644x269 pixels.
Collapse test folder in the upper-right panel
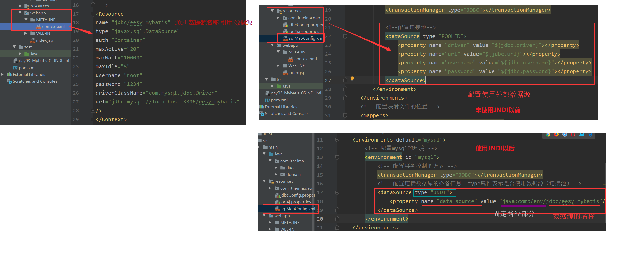[266, 79]
